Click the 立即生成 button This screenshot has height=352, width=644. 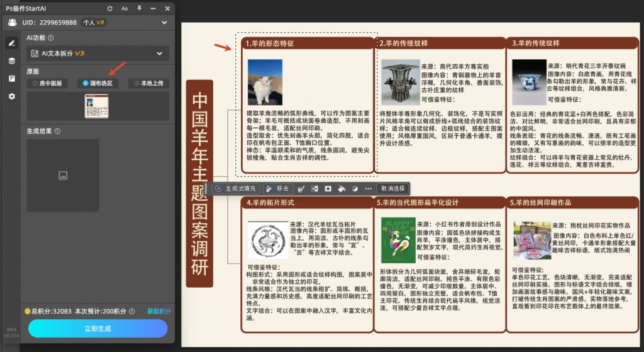(x=97, y=329)
